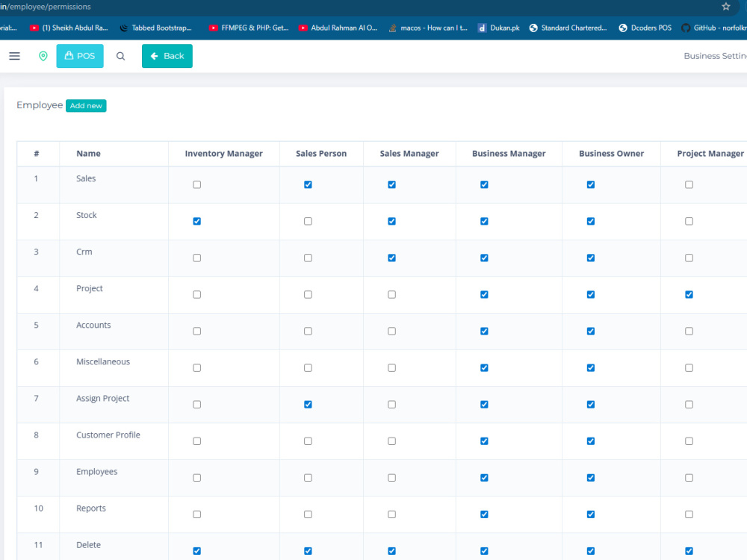Enable Sales for Inventory Manager
This screenshot has height=560, width=747.
click(196, 184)
